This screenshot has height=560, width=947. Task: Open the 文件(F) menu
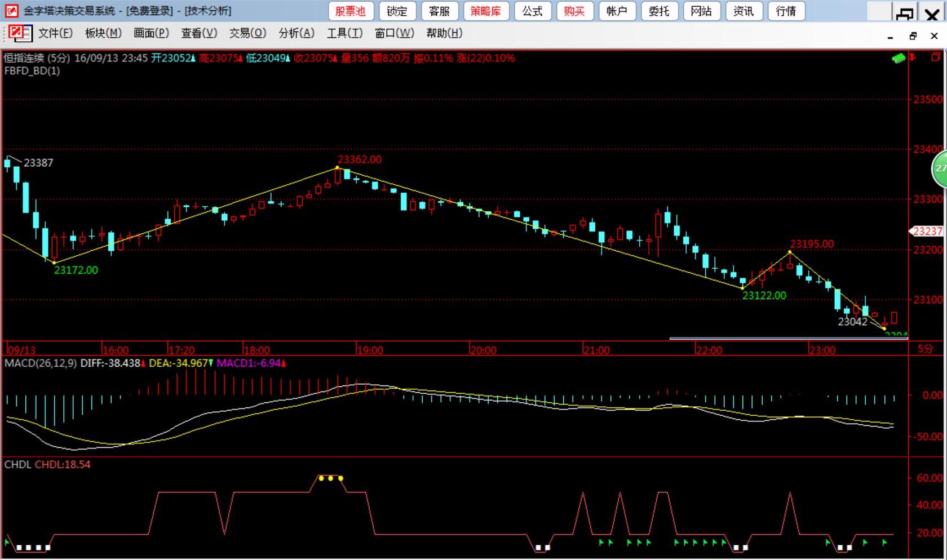55,33
